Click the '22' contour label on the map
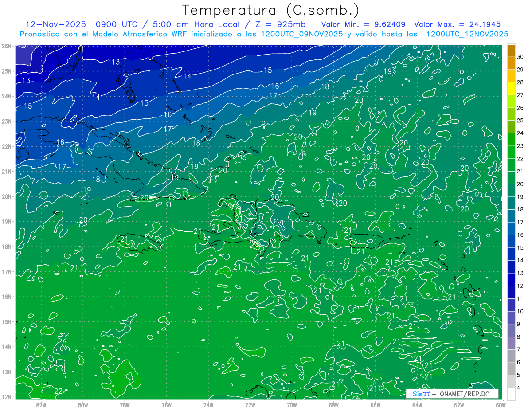The image size is (532, 411). 58,391
